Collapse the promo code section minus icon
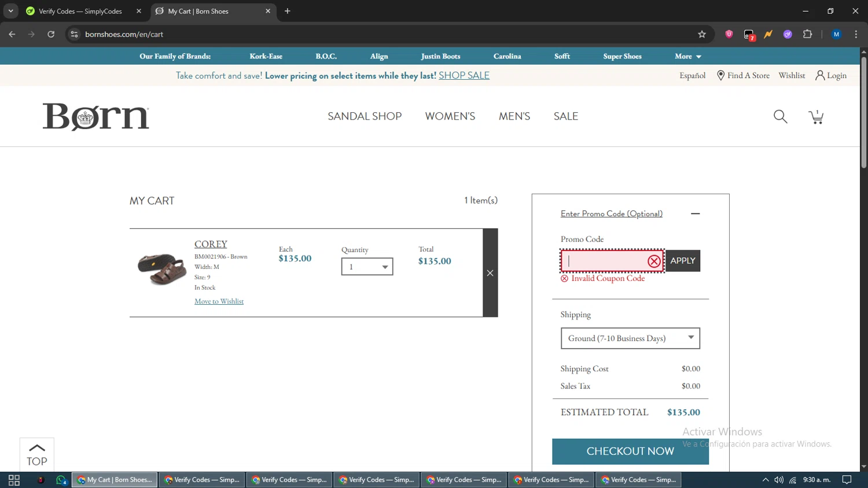The height and width of the screenshot is (488, 868). click(x=695, y=214)
